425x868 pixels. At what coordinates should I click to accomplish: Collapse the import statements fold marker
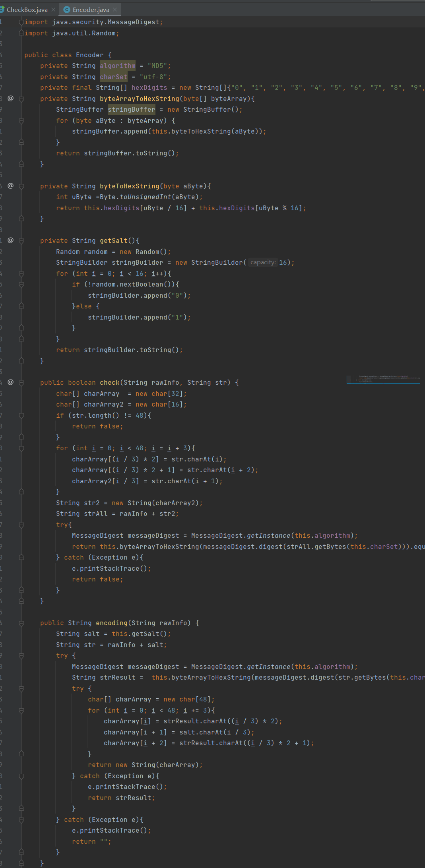pyautogui.click(x=21, y=22)
